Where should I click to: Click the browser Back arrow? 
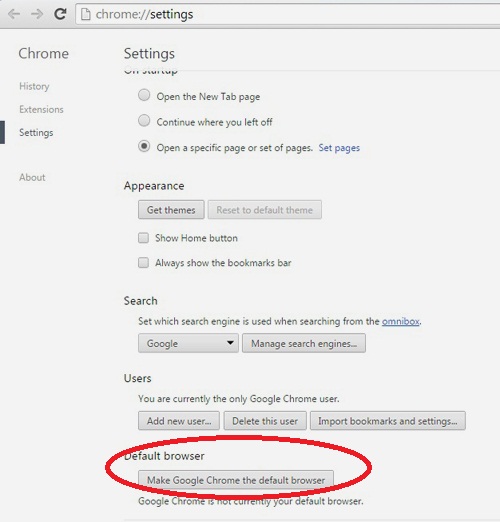[x=14, y=14]
